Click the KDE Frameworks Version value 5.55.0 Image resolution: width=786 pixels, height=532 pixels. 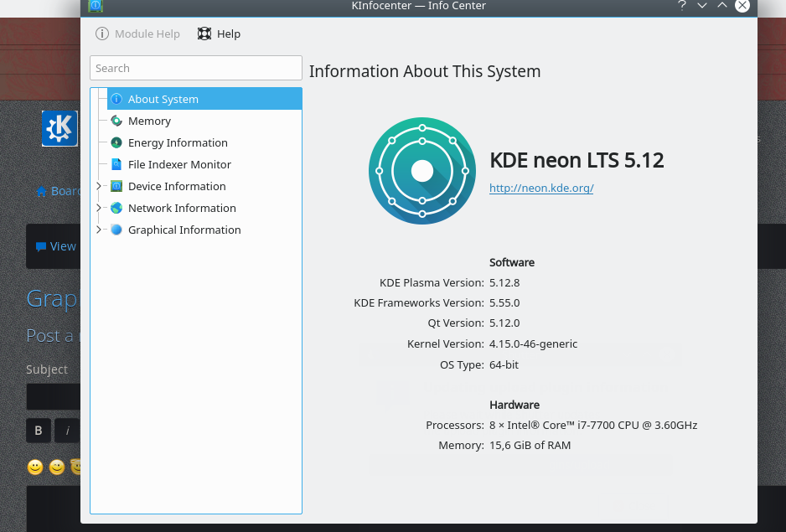point(504,302)
